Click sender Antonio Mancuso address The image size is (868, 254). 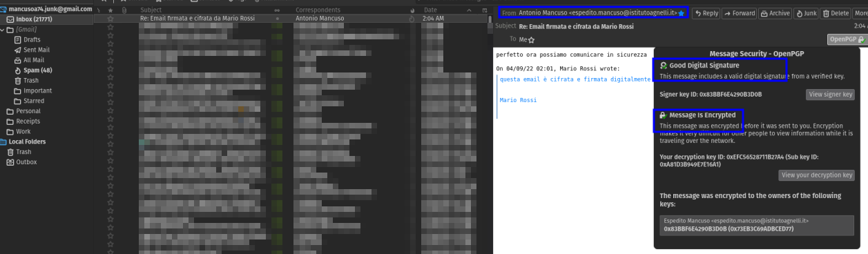597,13
